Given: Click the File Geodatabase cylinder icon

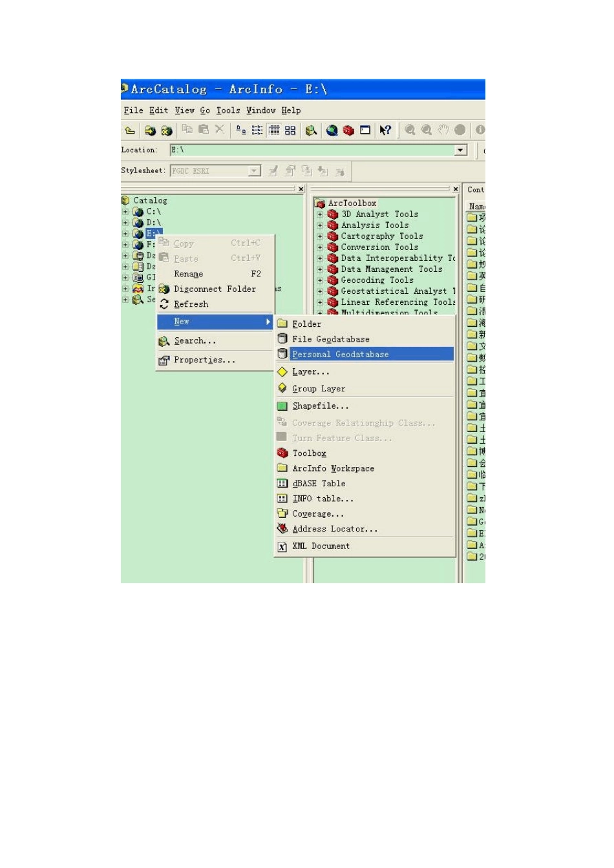Looking at the screenshot, I should 282,338.
